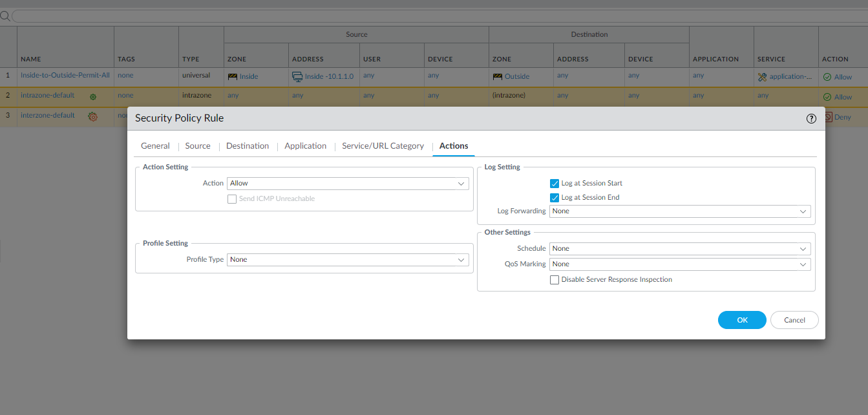868x415 pixels.
Task: Click the Inside source zone icon
Action: (x=233, y=76)
